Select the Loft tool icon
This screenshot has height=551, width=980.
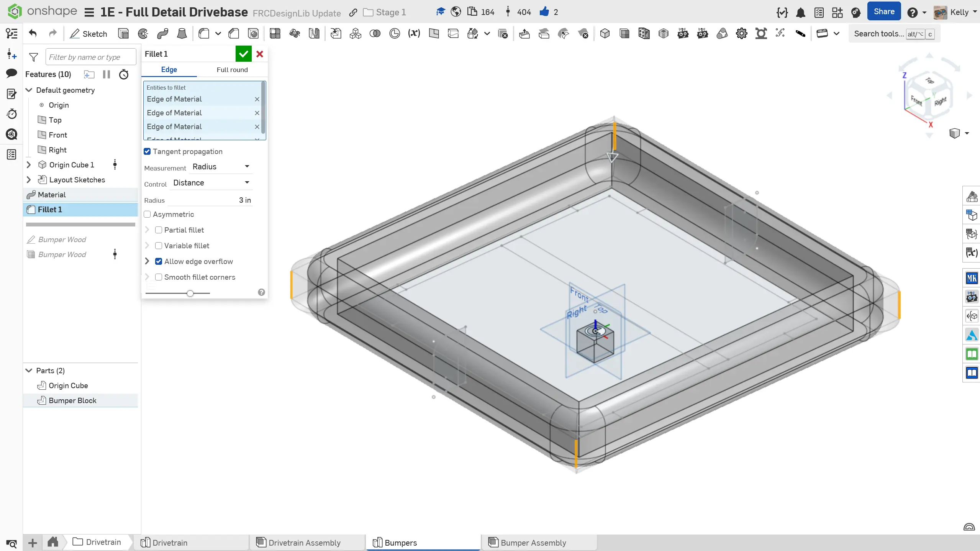click(x=182, y=34)
